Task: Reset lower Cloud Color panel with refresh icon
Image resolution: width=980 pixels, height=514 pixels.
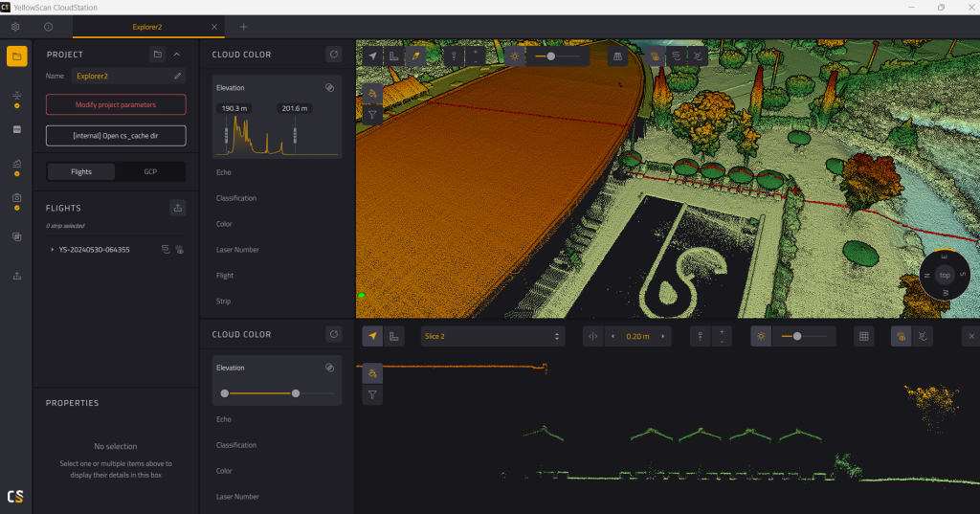Action: pos(334,335)
